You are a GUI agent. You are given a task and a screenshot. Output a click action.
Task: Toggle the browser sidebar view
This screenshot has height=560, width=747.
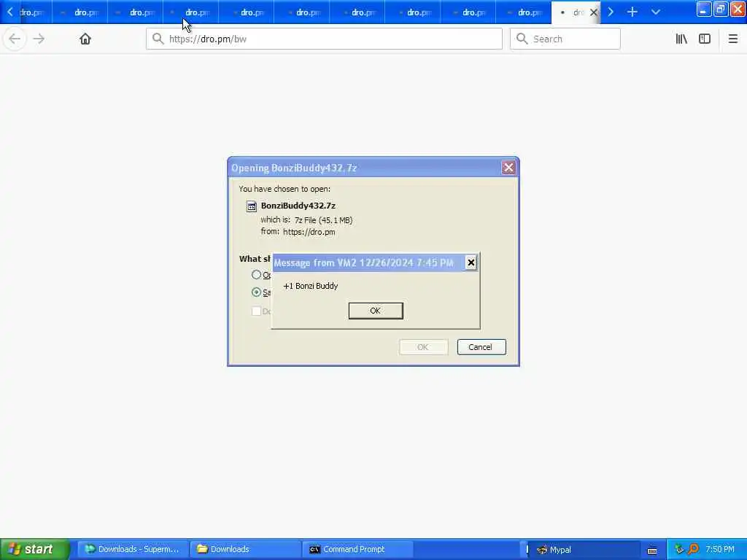click(705, 39)
